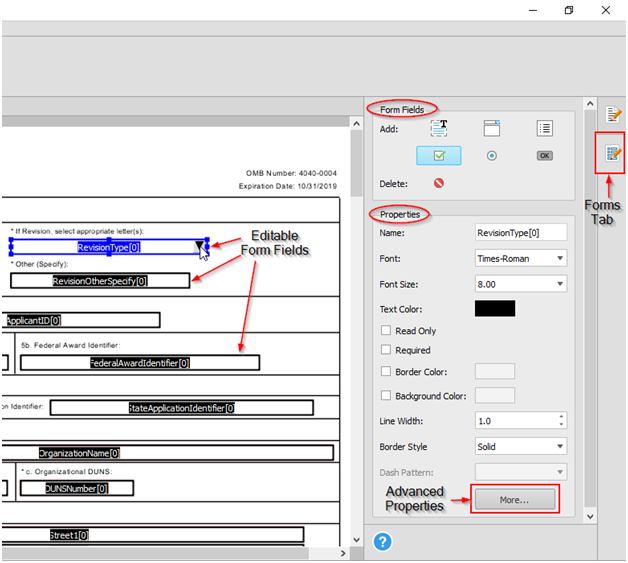Screen dimensions: 628x563
Task: Click the properties panel scroll up arrow
Action: pos(590,104)
